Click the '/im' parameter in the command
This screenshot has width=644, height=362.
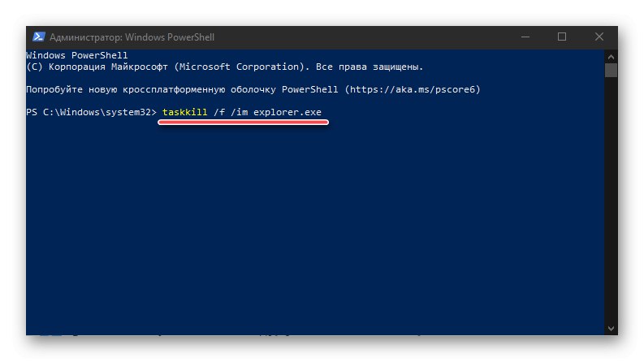(x=240, y=111)
